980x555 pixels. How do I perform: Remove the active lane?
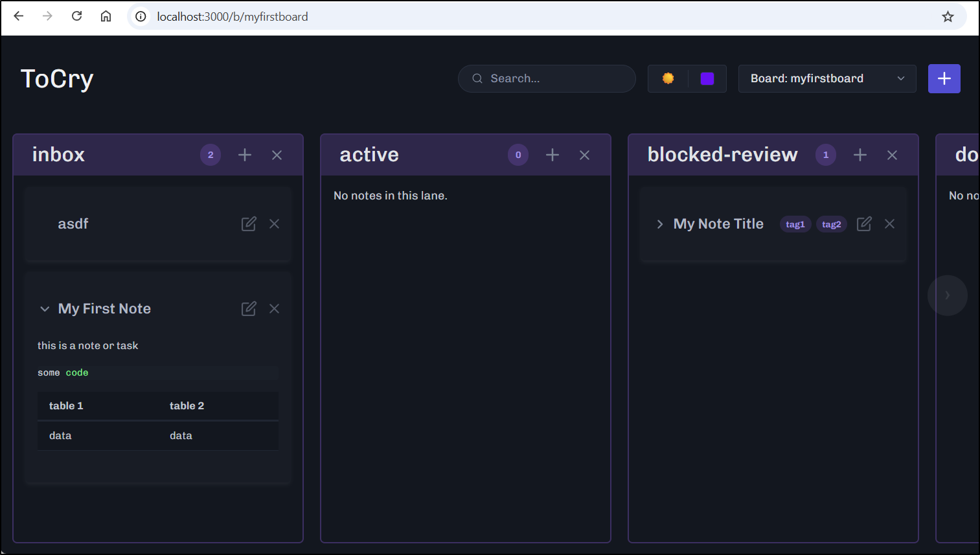click(x=584, y=155)
